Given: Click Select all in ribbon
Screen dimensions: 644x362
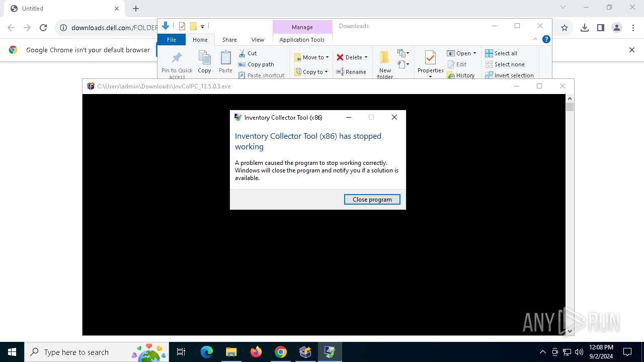Looking at the screenshot, I should tap(501, 53).
